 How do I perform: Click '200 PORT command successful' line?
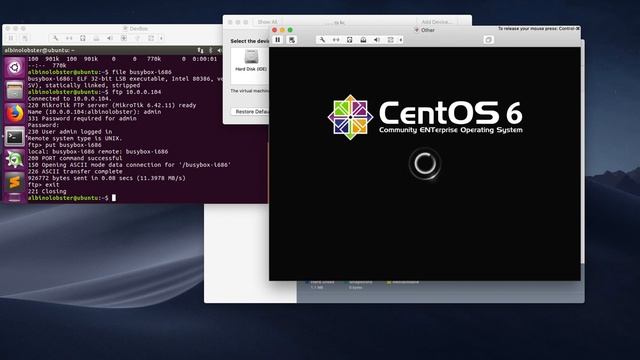[x=75, y=158]
